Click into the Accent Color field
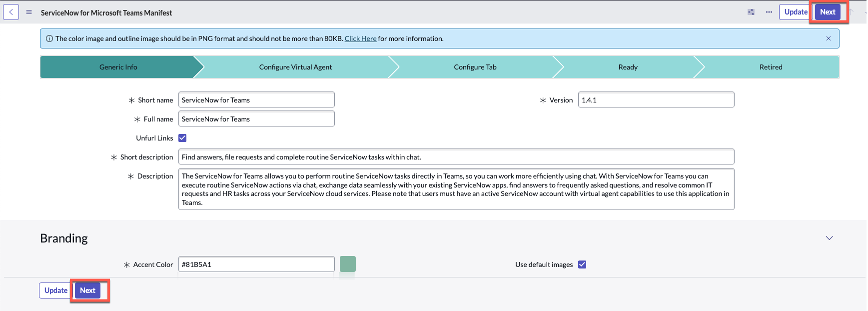 pos(256,264)
